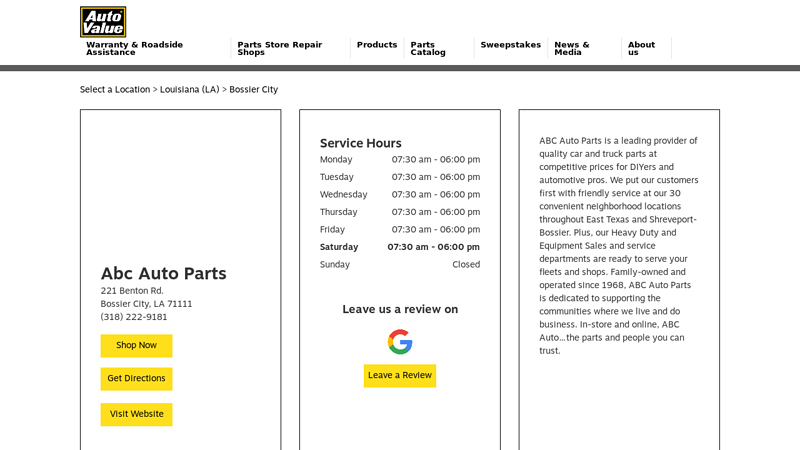Click the Louisiana (LA) breadcrumb link
800x450 pixels.
190,89
